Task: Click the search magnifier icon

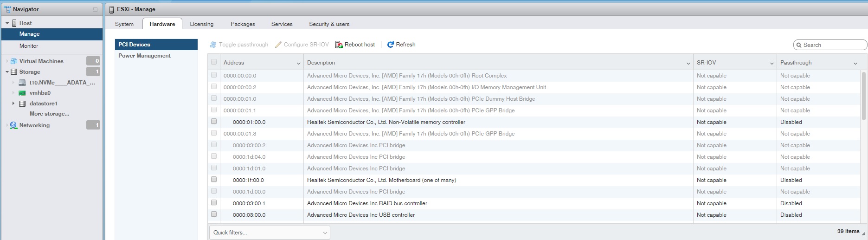Action: click(x=799, y=45)
